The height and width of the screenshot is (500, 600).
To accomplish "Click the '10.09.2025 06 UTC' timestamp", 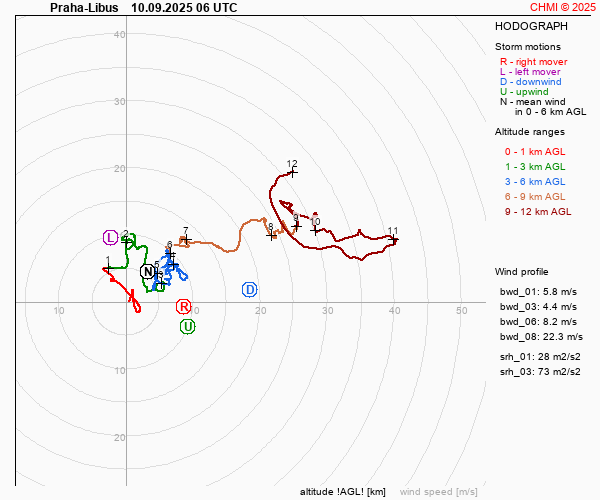I will [x=184, y=8].
